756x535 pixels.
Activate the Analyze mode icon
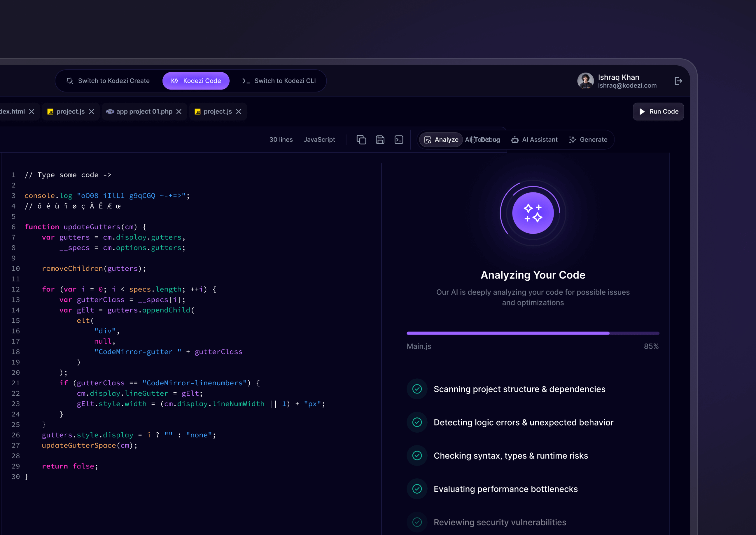tap(427, 140)
